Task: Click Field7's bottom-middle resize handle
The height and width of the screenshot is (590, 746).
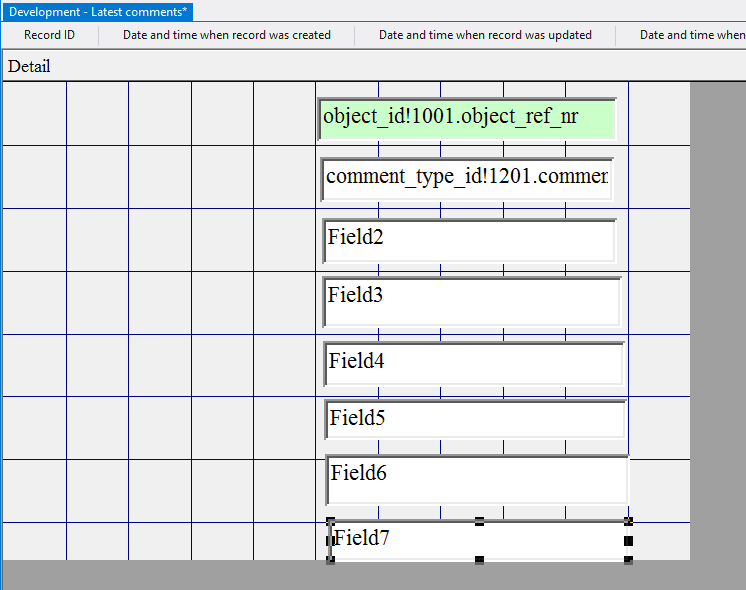Action: [x=479, y=559]
